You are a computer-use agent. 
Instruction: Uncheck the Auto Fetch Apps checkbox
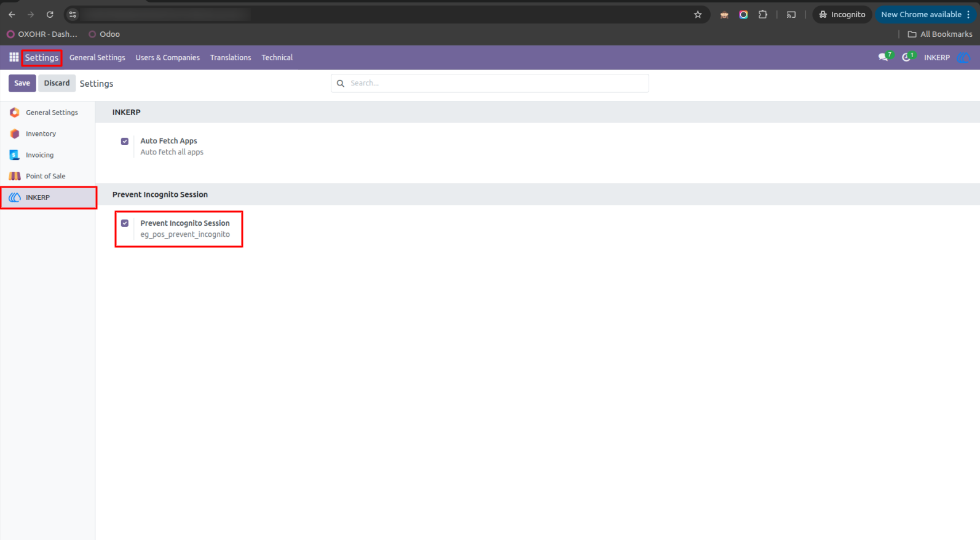[x=125, y=141]
